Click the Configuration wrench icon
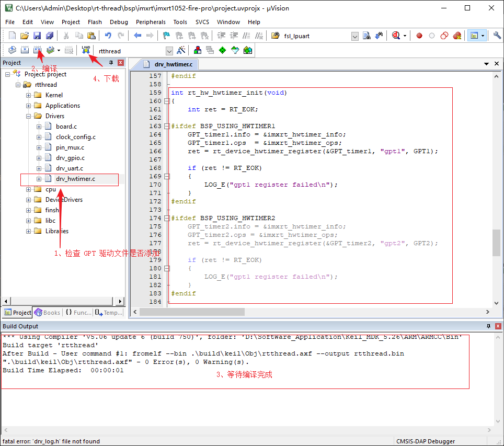Image resolution: width=504 pixels, height=446 pixels. click(x=497, y=36)
